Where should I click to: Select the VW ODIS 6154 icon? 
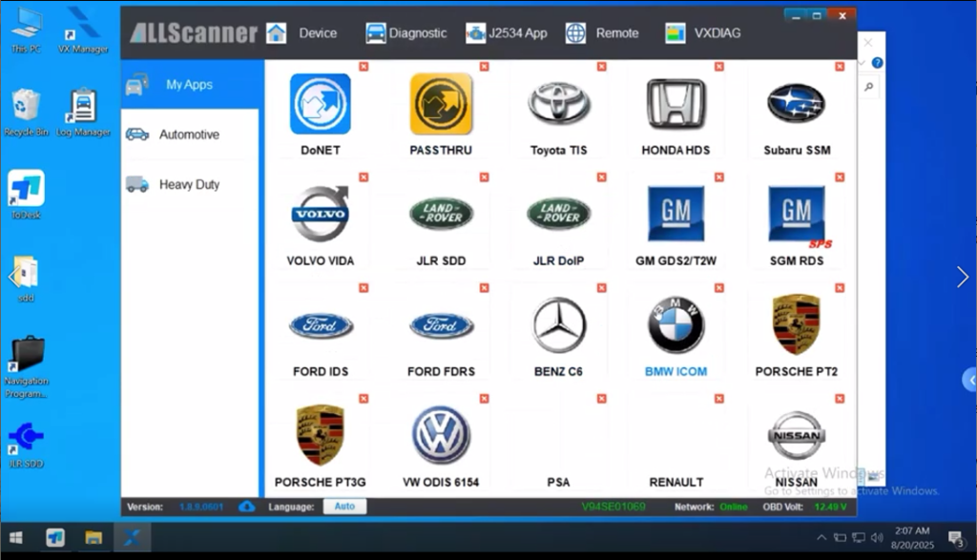(440, 435)
